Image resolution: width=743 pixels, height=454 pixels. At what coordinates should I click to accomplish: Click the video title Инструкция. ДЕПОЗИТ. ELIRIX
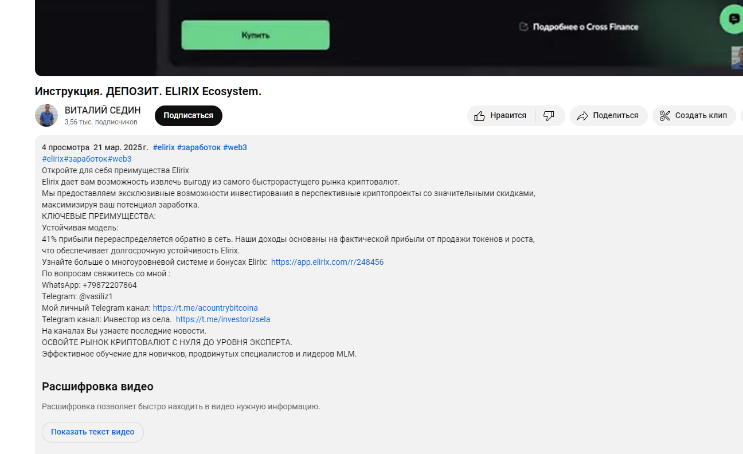tap(147, 92)
